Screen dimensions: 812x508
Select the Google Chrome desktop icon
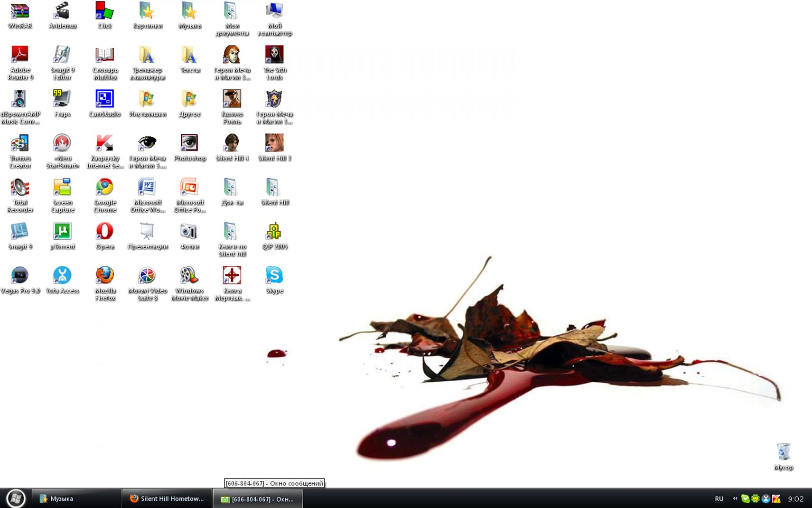pos(104,188)
